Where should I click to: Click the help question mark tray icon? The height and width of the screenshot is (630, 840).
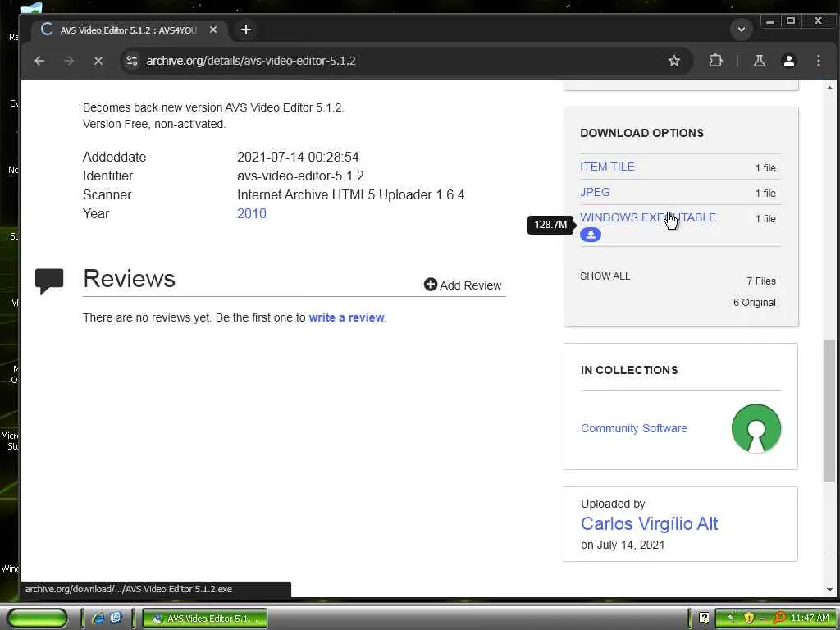(x=704, y=619)
